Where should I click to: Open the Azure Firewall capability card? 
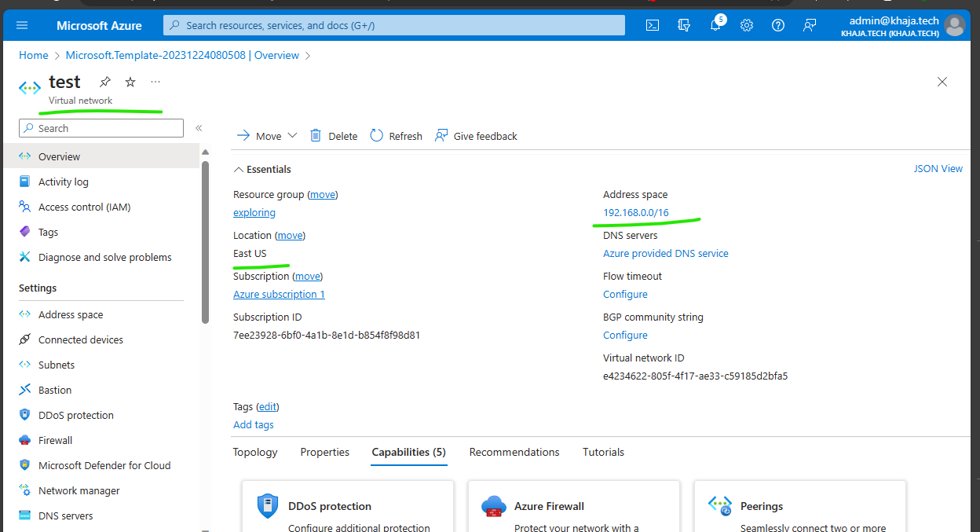click(573, 507)
